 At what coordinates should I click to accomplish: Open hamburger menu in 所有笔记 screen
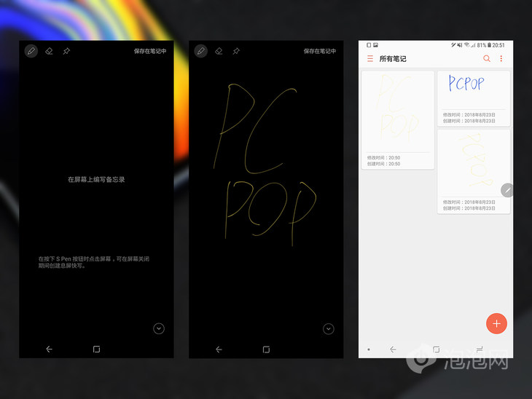click(370, 59)
